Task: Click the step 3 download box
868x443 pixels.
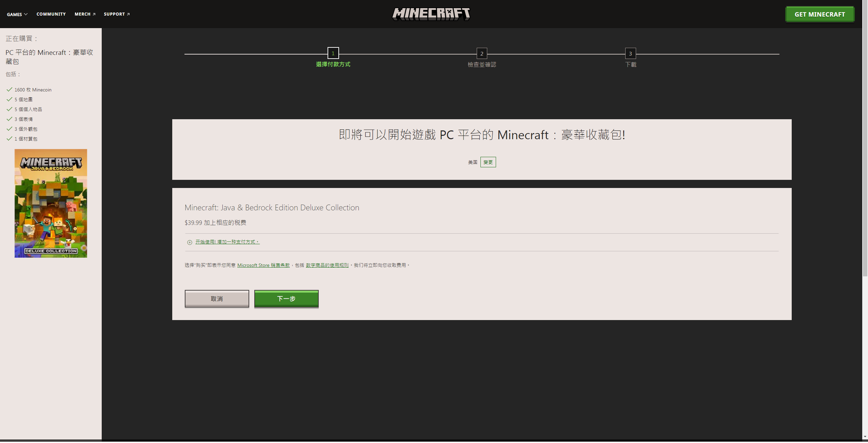Action: (x=630, y=54)
